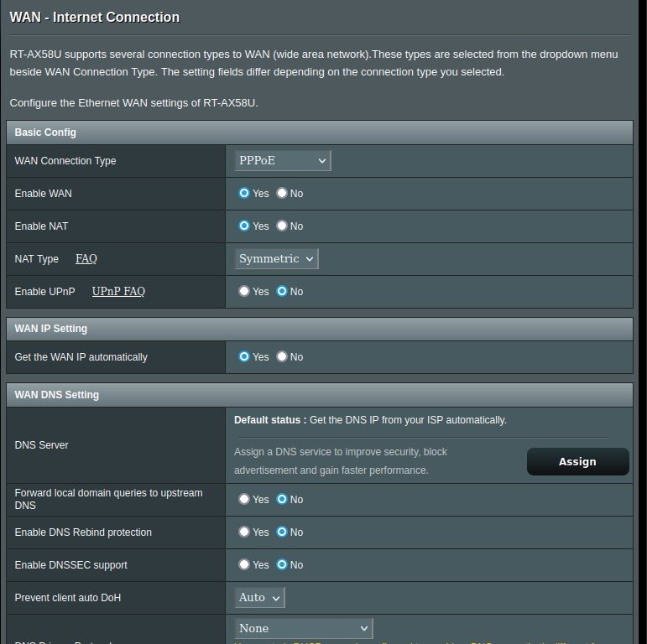Select No for Enable NAT
Image resolution: width=647 pixels, height=644 pixels.
(282, 226)
